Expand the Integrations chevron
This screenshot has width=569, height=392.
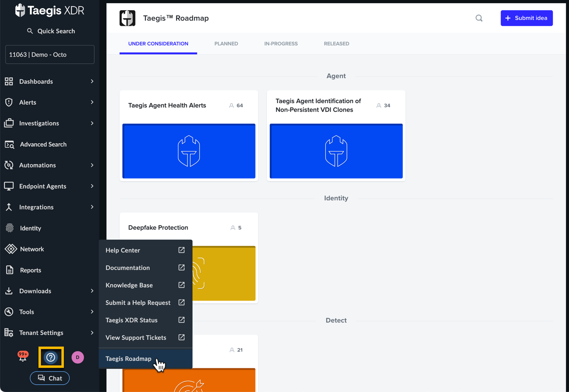[92, 207]
